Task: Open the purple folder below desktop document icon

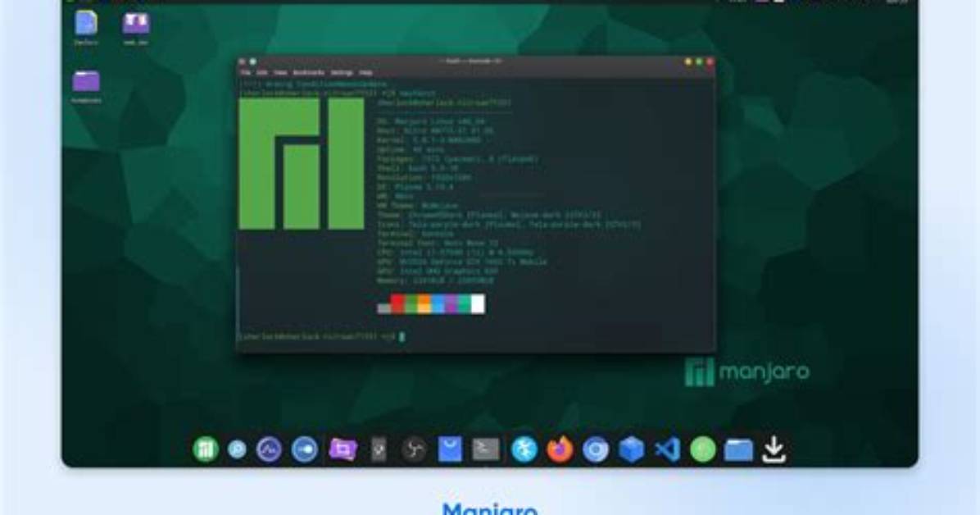Action: click(85, 81)
